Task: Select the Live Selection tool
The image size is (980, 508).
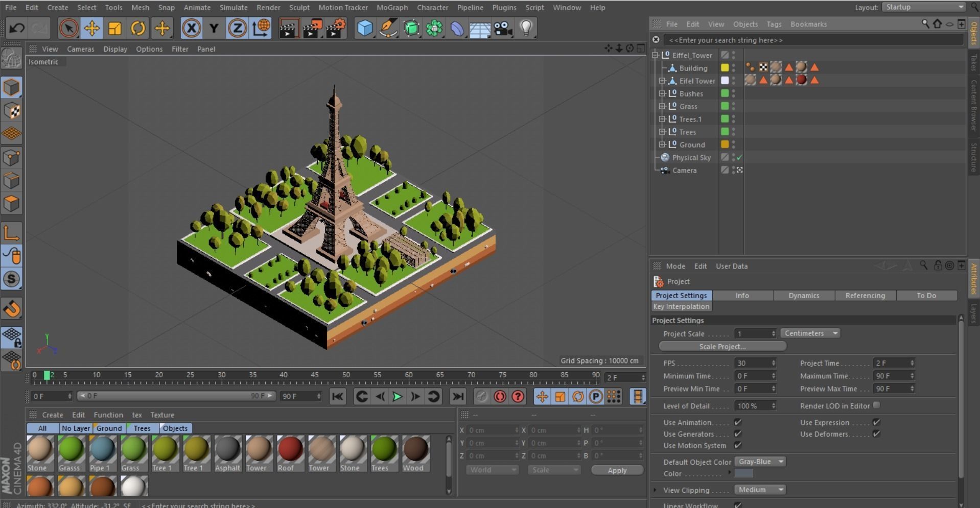Action: point(68,28)
